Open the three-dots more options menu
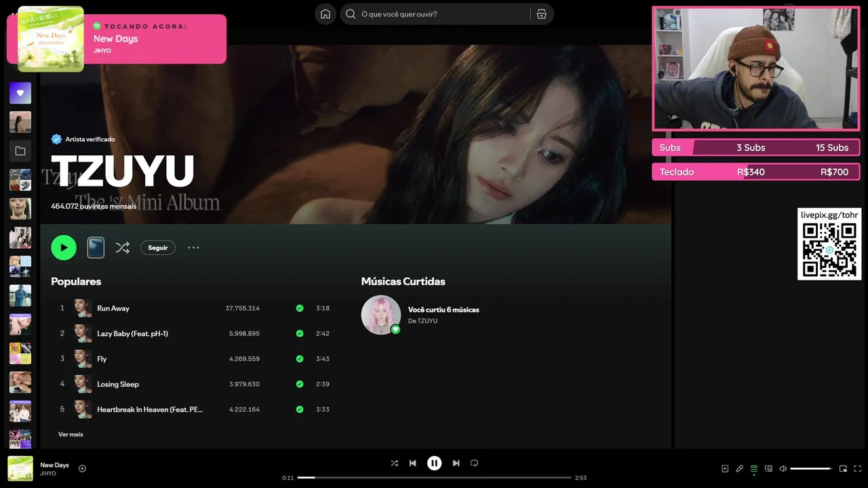868x488 pixels. 193,248
